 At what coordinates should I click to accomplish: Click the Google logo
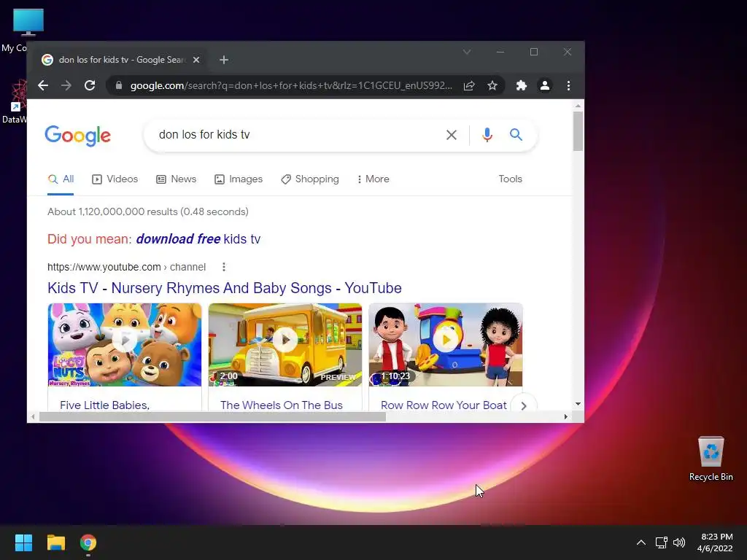[77, 136]
